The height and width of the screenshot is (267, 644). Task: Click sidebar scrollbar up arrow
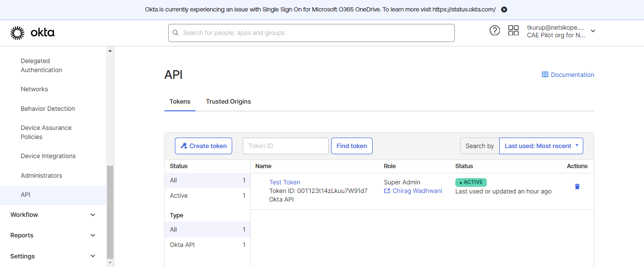point(110,51)
